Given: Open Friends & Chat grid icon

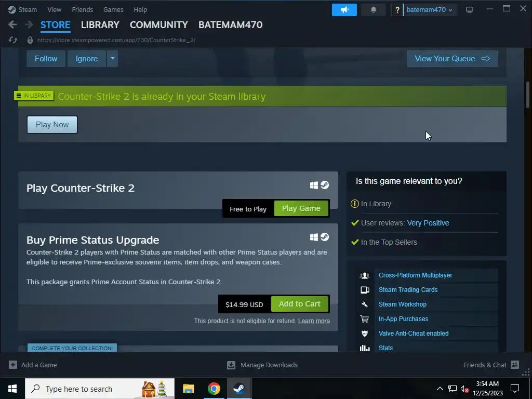Looking at the screenshot, I should [x=515, y=365].
